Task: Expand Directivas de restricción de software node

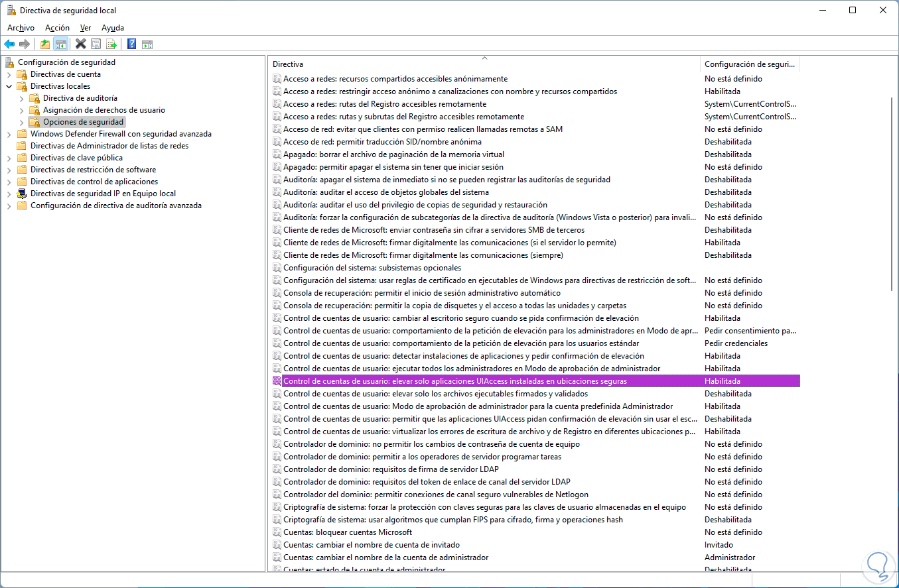Action: (x=9, y=170)
